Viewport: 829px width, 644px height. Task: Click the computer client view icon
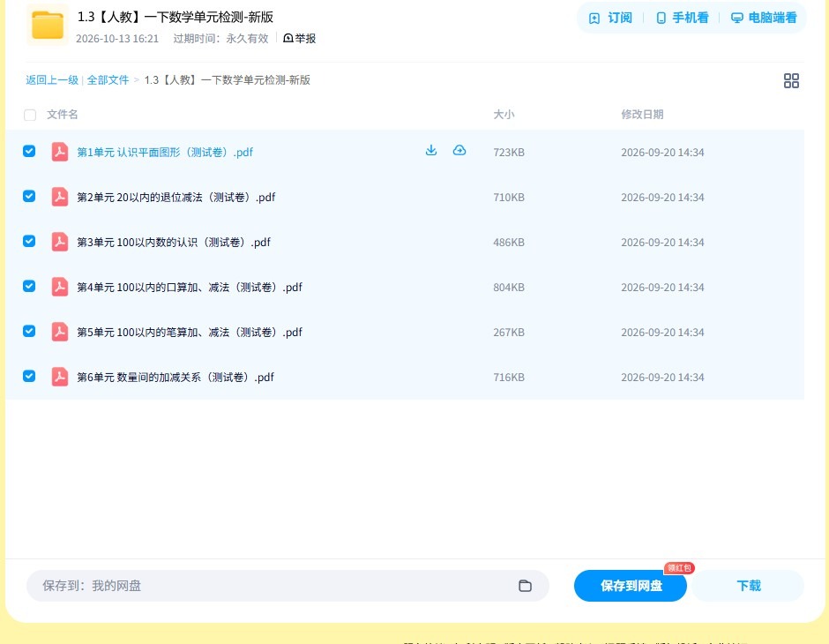(x=736, y=19)
